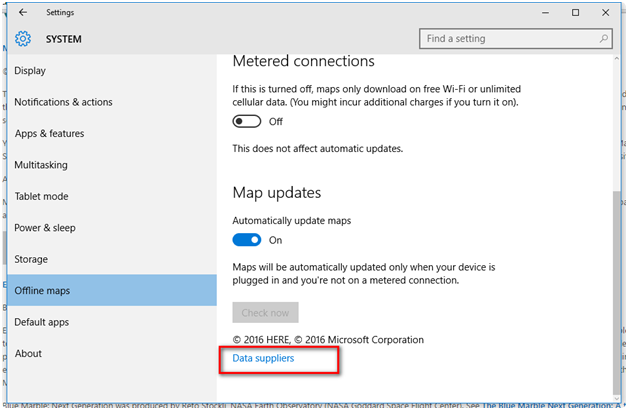The image size is (628, 410).
Task: Turn off Automatically update maps toggle
Action: 247,240
